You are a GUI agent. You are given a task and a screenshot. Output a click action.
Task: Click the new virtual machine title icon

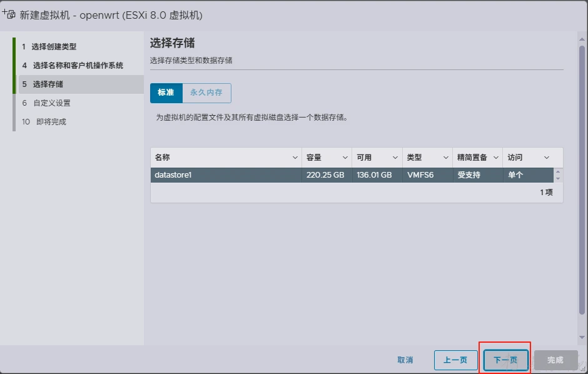point(9,14)
